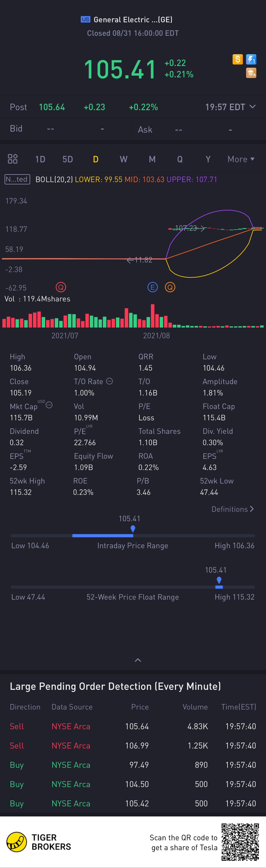Select the M monthly chart tab

tap(152, 159)
